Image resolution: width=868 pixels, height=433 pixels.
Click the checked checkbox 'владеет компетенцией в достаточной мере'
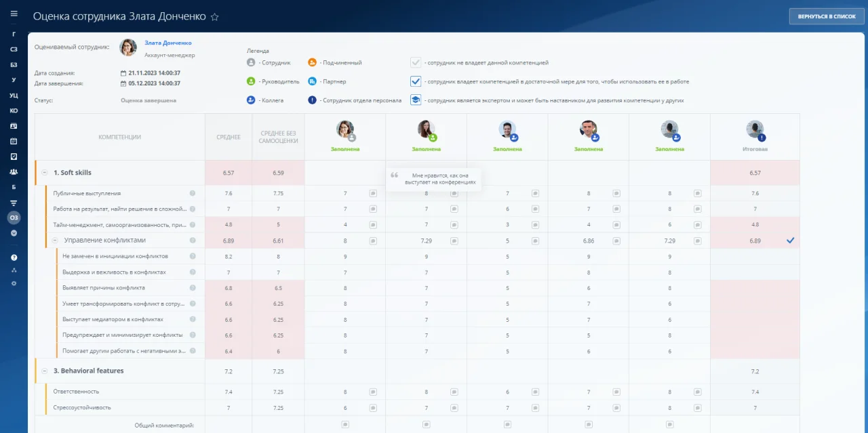(x=416, y=81)
